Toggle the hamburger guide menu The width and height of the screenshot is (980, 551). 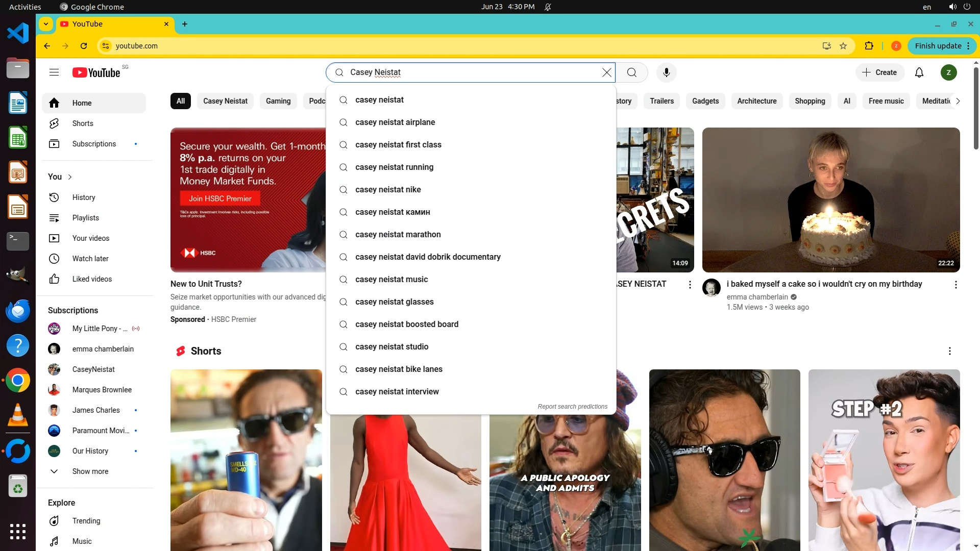[x=54, y=72]
